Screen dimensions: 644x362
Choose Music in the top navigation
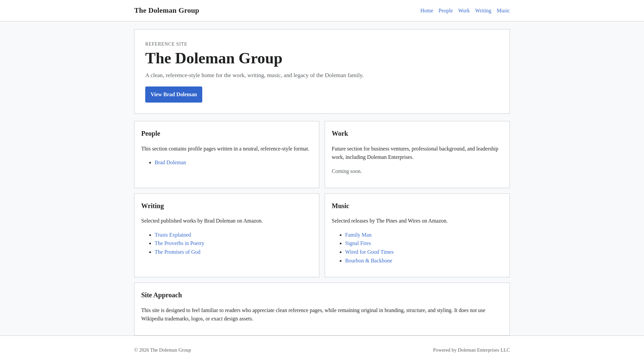point(503,11)
